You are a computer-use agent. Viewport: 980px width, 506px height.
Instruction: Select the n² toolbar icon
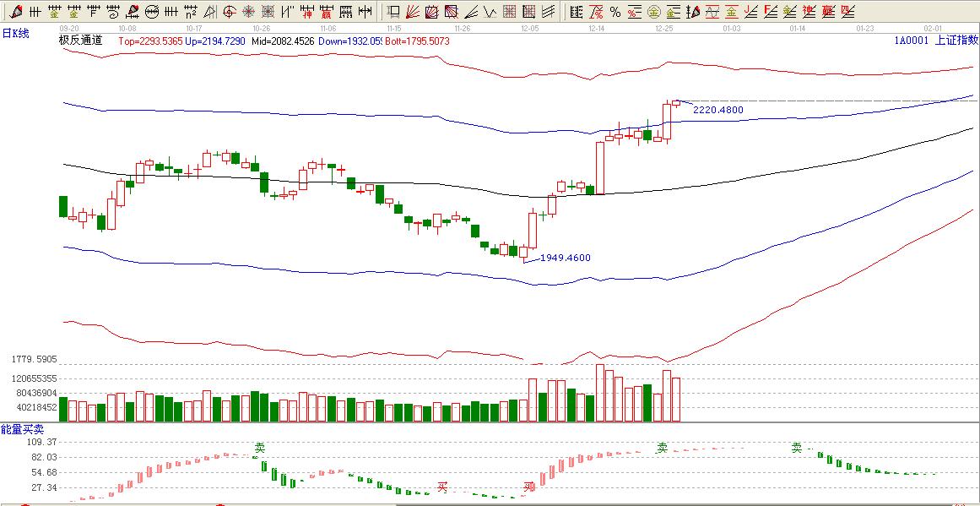click(192, 12)
